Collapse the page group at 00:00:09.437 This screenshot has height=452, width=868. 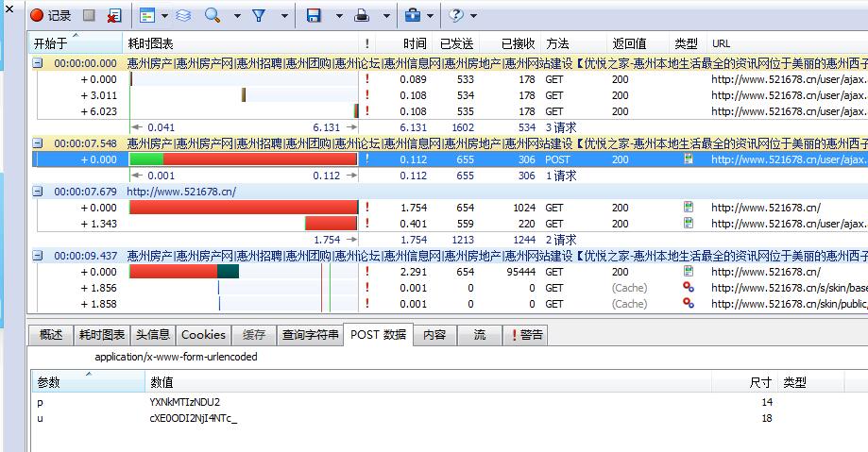pos(37,256)
